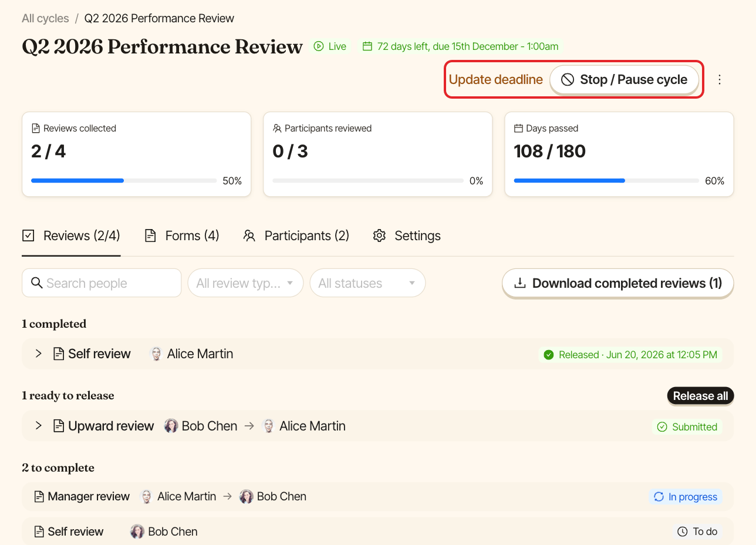This screenshot has height=545, width=756.
Task: Click Bob Chen's avatar in the to-do Self review row
Action: point(137,531)
